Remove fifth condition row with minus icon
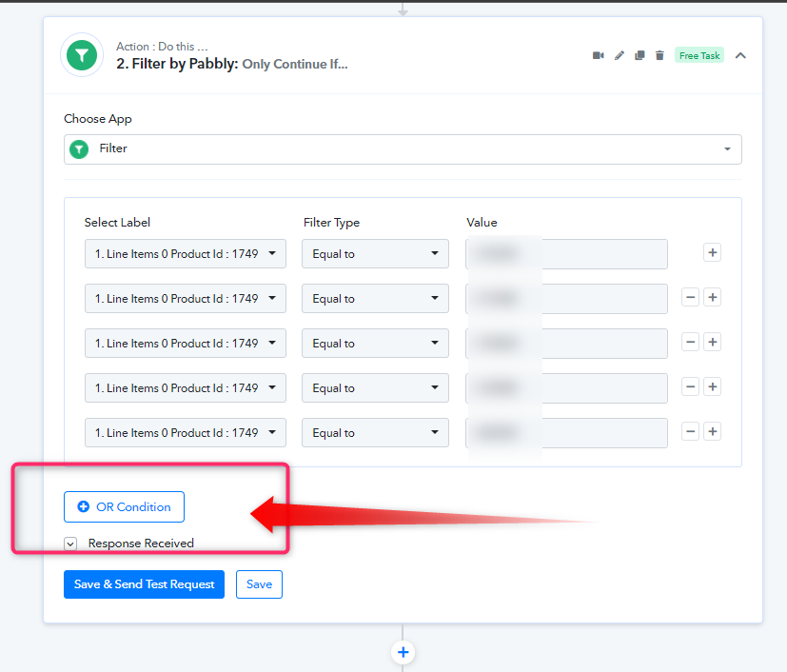The width and height of the screenshot is (787, 672). tap(690, 431)
